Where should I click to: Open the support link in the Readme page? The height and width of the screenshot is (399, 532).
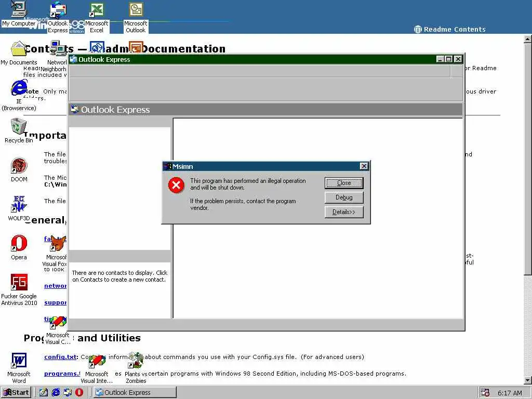coord(55,303)
